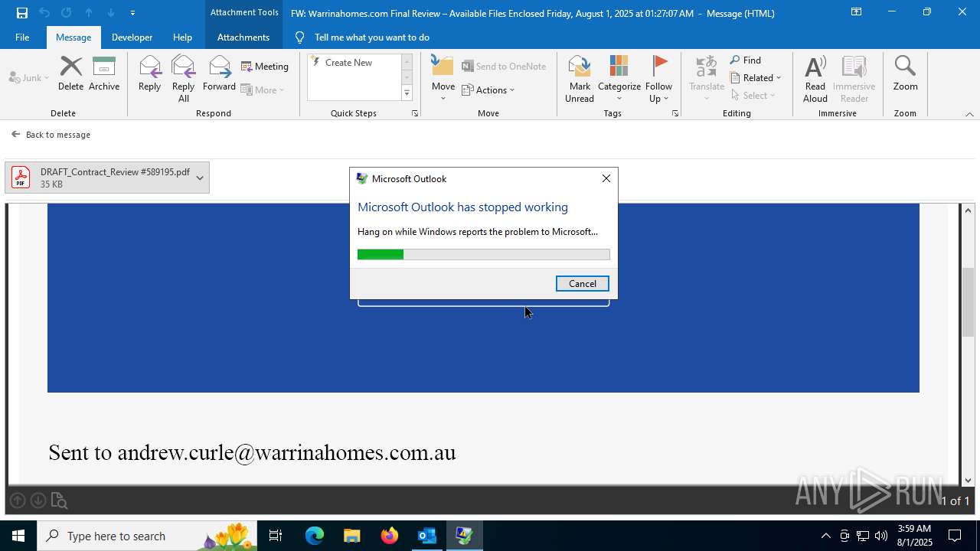Open the Developer tab
The image size is (980, 551).
[x=132, y=37]
